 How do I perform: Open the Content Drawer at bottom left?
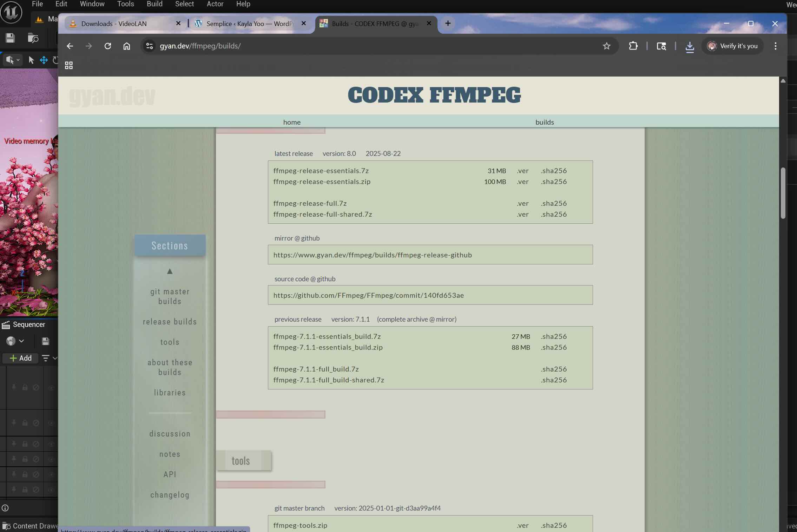[32, 526]
